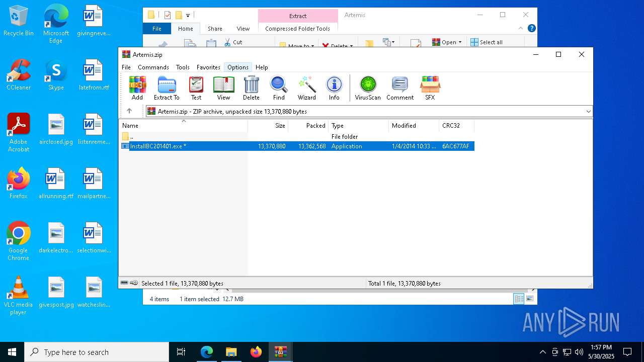Viewport: 644px width, 362px height.
Task: Sort by the Type column header
Action: (x=359, y=126)
